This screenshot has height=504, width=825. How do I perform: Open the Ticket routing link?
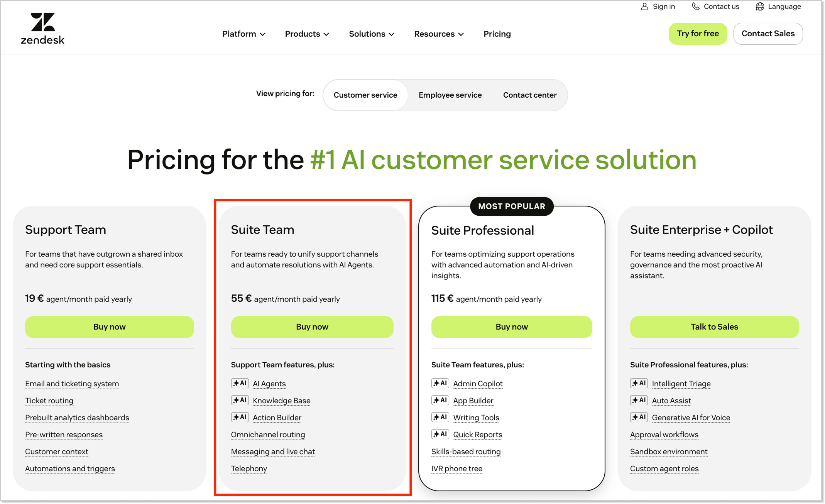[x=49, y=401]
